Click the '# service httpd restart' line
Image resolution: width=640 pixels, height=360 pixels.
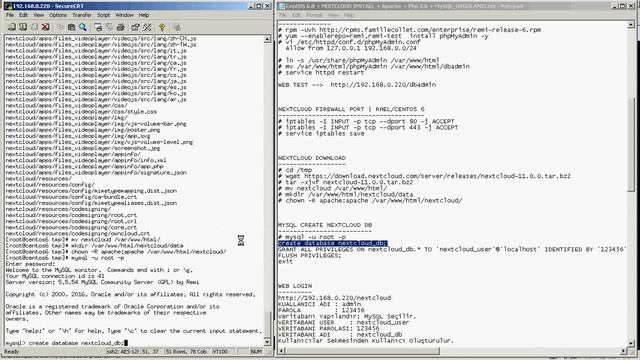tap(321, 72)
